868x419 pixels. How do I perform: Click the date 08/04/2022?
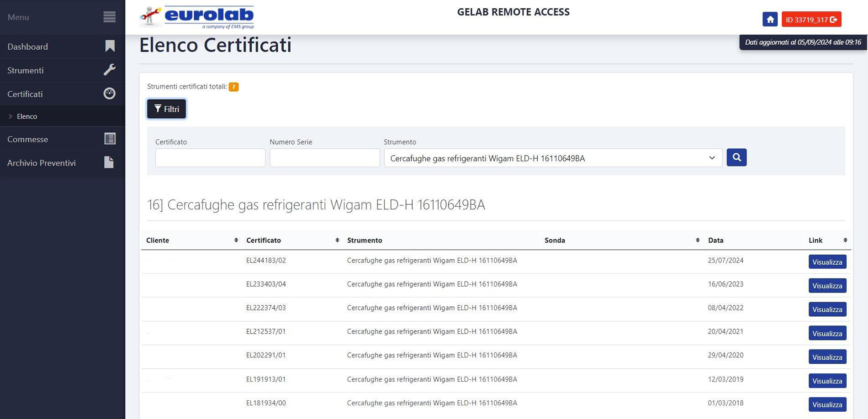[725, 308]
